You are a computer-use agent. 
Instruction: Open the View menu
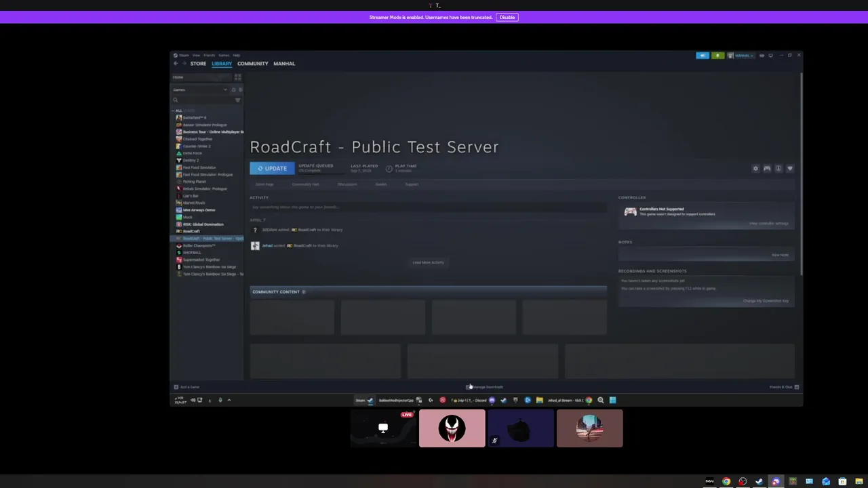coord(196,56)
